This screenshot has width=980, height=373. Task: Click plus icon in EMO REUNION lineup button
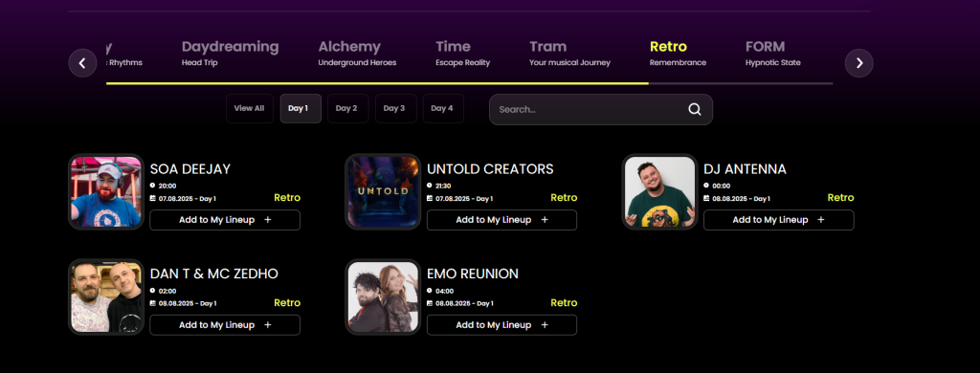(x=545, y=325)
